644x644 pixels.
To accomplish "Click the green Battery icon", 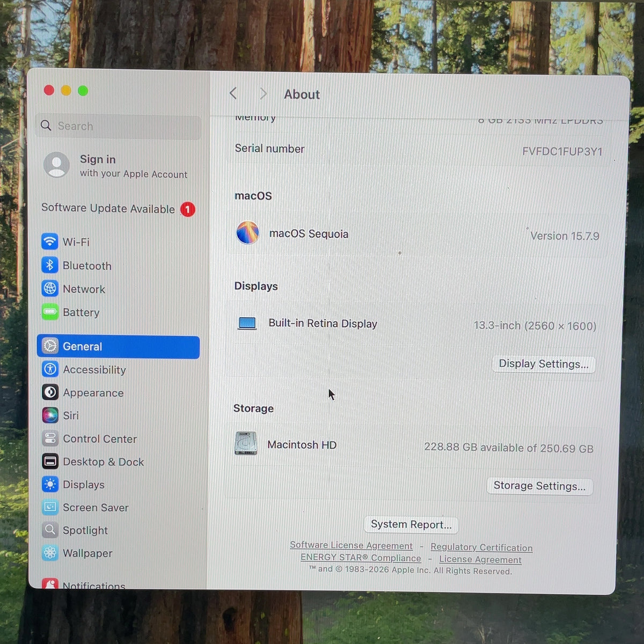I will (x=50, y=312).
